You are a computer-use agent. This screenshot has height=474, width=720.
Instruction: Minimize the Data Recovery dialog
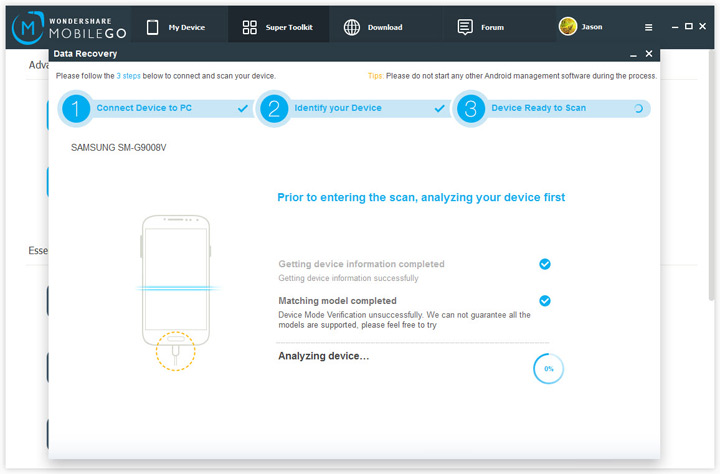tap(633, 55)
